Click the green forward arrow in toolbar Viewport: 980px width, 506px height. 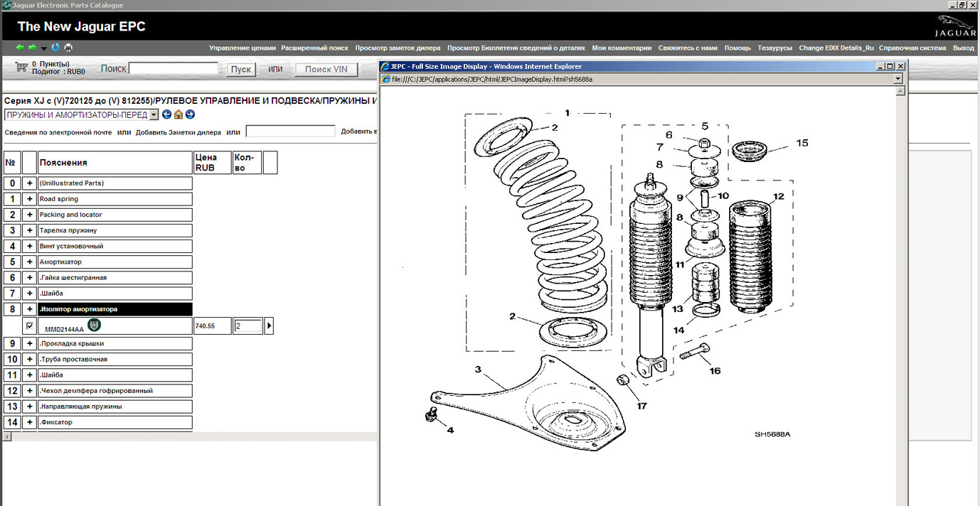click(32, 48)
